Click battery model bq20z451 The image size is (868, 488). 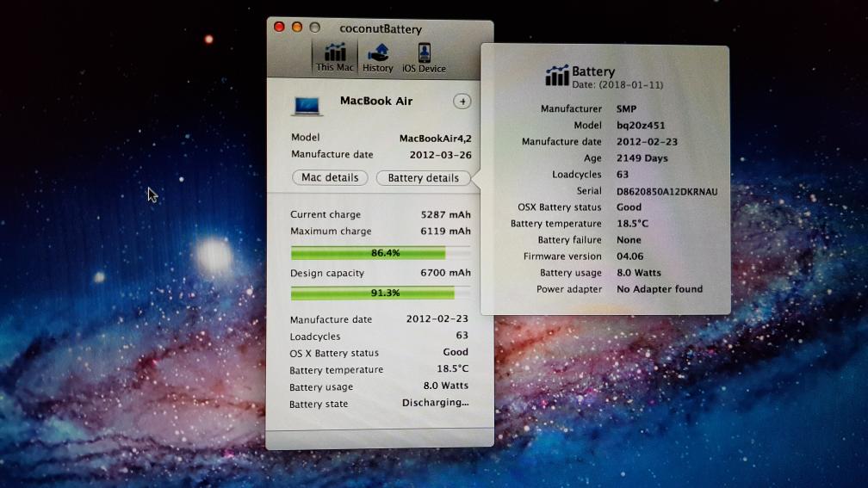pyautogui.click(x=641, y=126)
